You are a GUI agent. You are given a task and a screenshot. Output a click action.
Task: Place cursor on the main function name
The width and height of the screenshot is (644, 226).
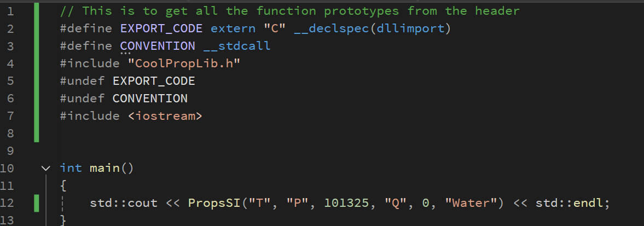(105, 168)
